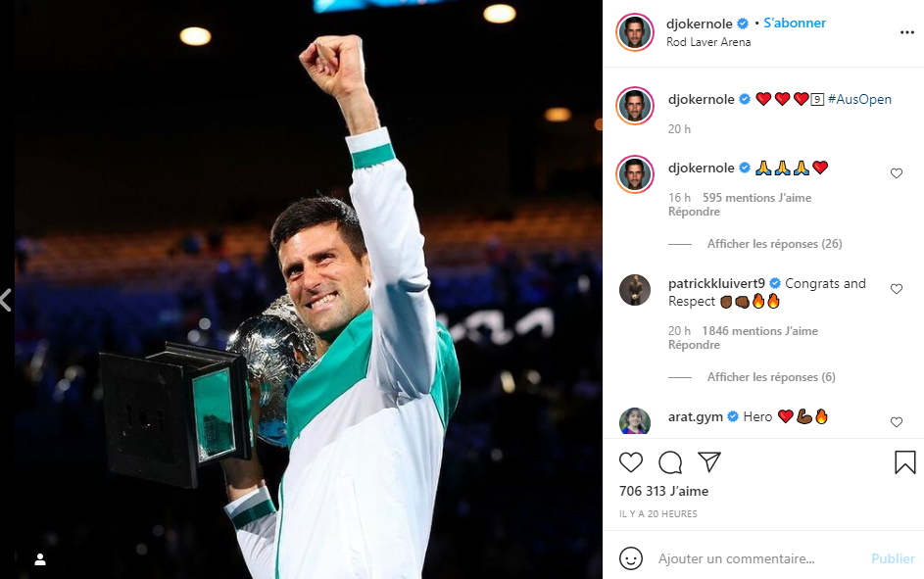The image size is (924, 579).
Task: Open emoji picker smiley icon
Action: pyautogui.click(x=631, y=557)
